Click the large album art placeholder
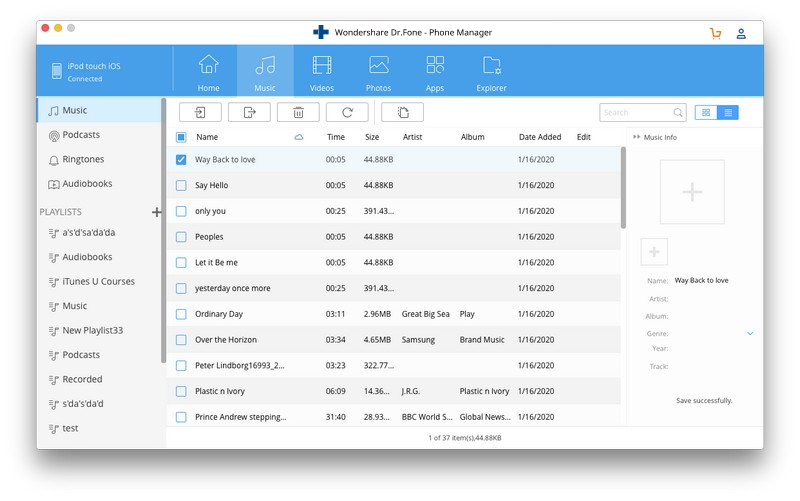 tap(692, 192)
